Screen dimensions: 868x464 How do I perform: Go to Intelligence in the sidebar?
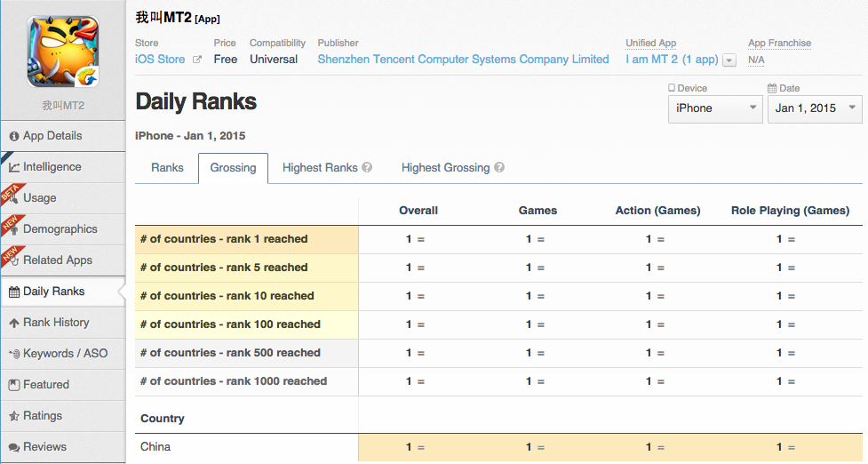[x=63, y=167]
